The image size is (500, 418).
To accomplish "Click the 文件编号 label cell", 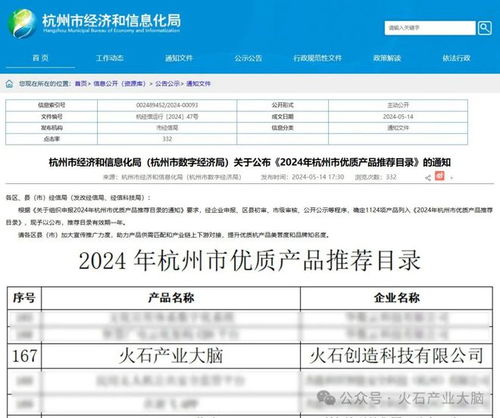I will pyautogui.click(x=52, y=117).
